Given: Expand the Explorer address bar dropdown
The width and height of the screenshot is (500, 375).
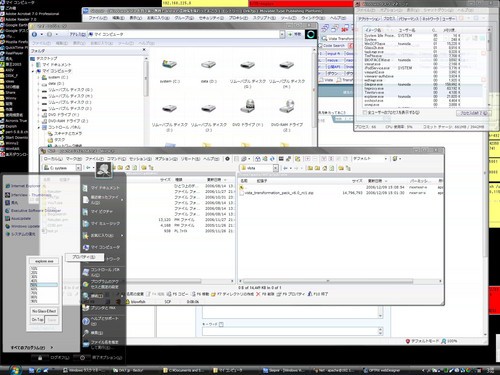Looking at the screenshot, I should coord(282,34).
